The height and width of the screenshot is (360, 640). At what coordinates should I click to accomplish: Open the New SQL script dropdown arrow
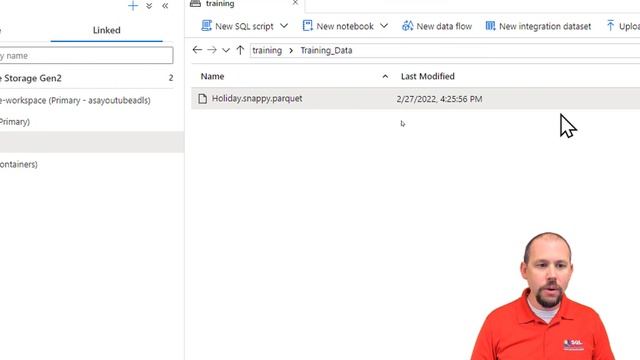click(x=284, y=26)
